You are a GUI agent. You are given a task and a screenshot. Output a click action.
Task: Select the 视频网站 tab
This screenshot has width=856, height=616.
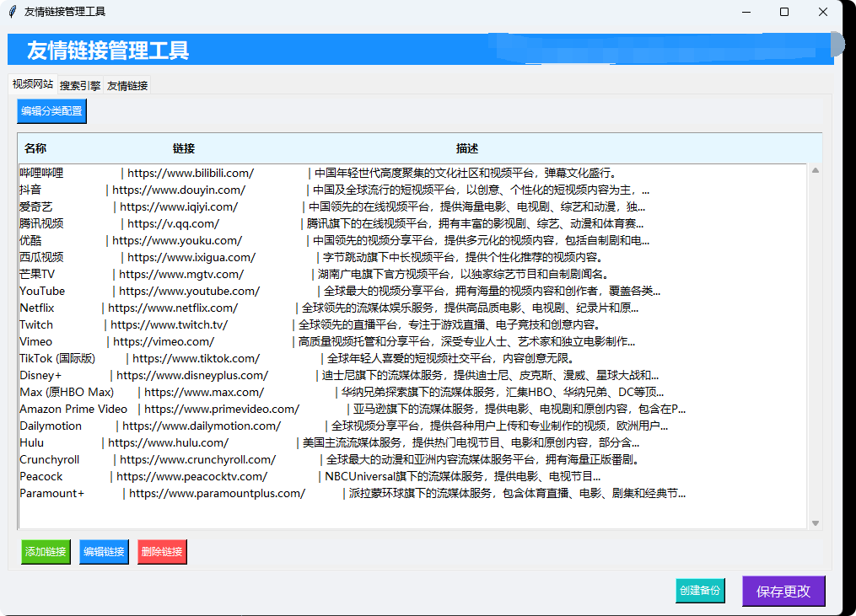point(33,83)
